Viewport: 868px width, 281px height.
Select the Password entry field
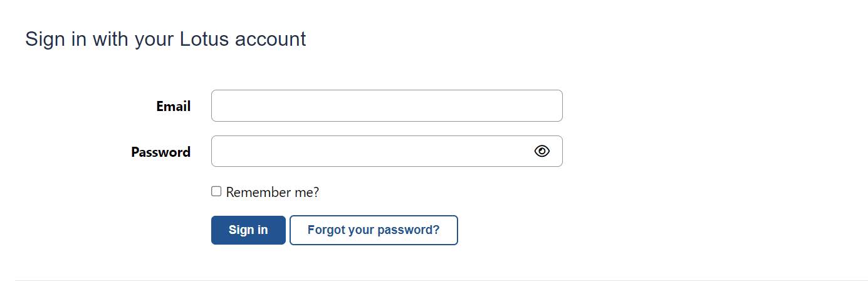(x=370, y=151)
